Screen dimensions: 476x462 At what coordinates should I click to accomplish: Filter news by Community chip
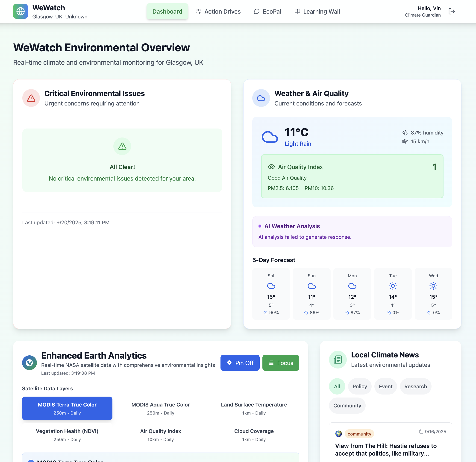347,405
